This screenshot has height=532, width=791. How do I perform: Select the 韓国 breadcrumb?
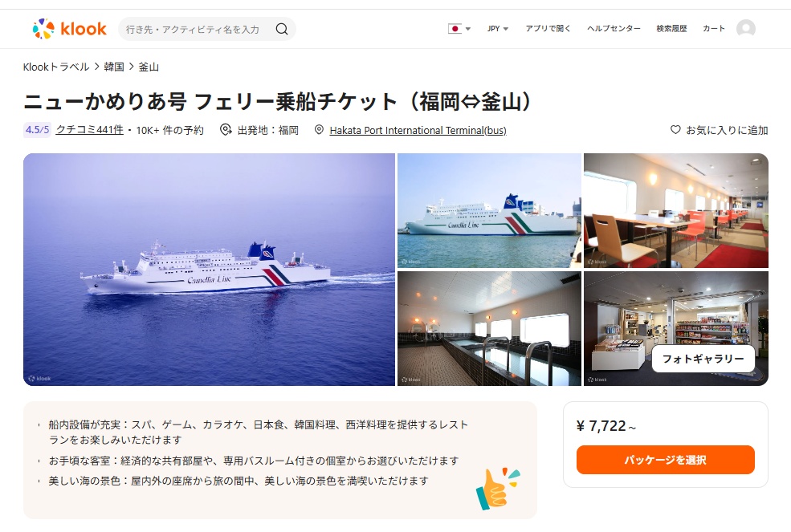pyautogui.click(x=114, y=67)
